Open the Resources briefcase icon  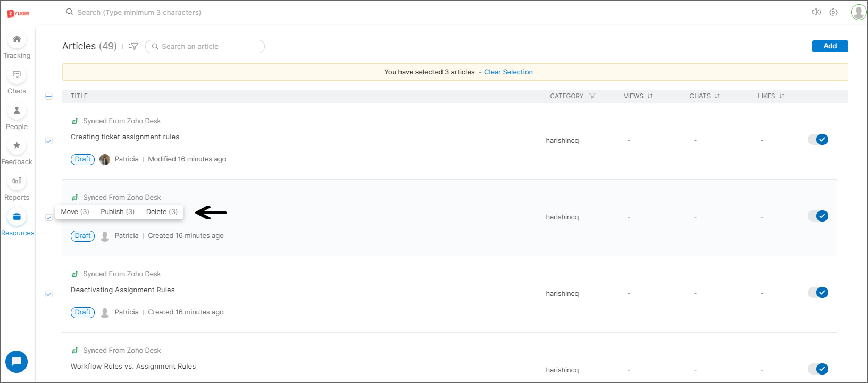pos(17,217)
